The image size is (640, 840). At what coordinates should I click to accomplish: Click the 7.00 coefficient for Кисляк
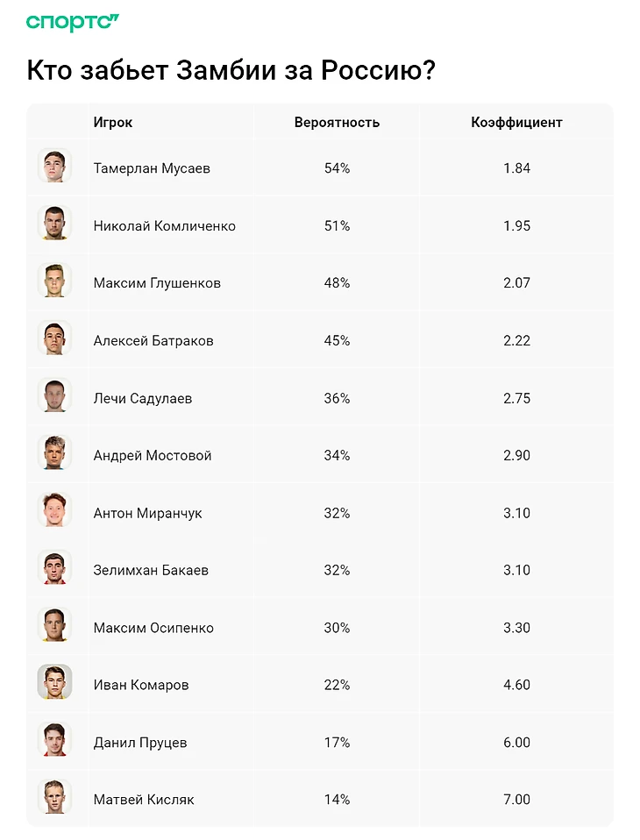(516, 800)
